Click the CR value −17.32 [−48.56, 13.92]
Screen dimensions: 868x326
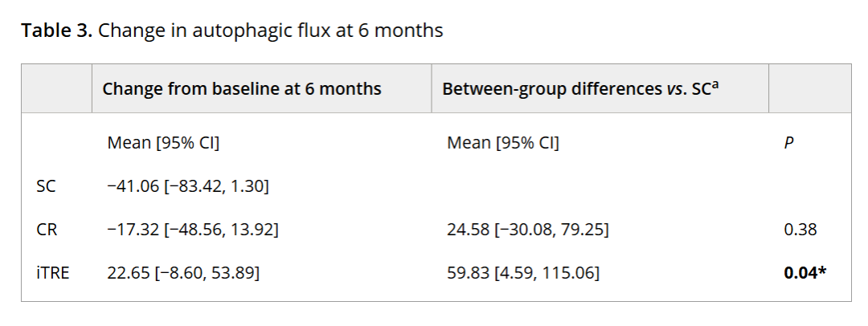[x=193, y=230]
